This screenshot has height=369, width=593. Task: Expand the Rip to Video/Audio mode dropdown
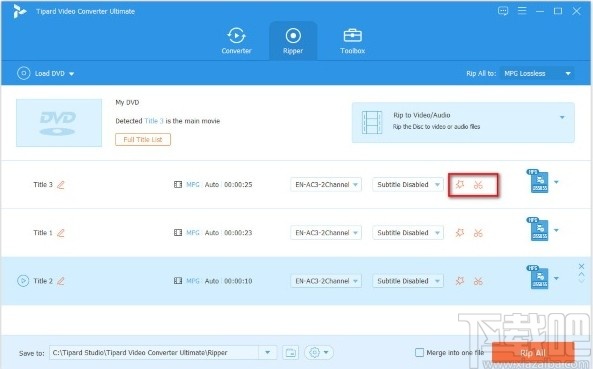(x=562, y=118)
